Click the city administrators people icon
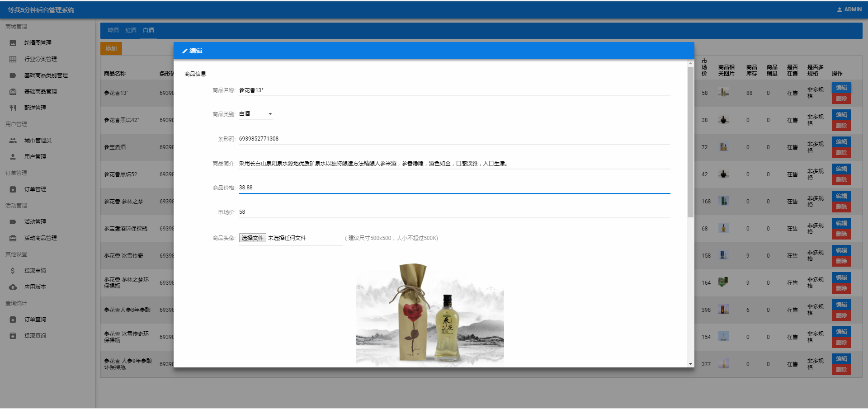868x409 pixels. coord(13,141)
